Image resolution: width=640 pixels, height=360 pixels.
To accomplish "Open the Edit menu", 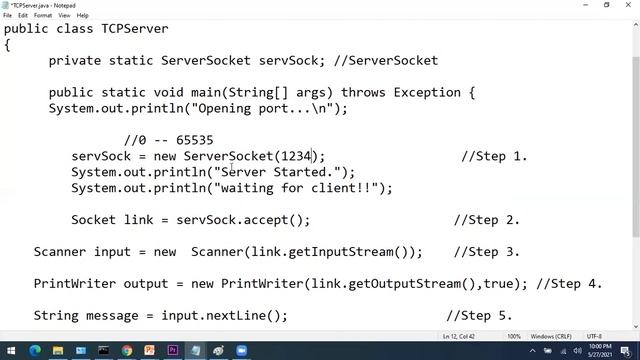I will click(23, 16).
